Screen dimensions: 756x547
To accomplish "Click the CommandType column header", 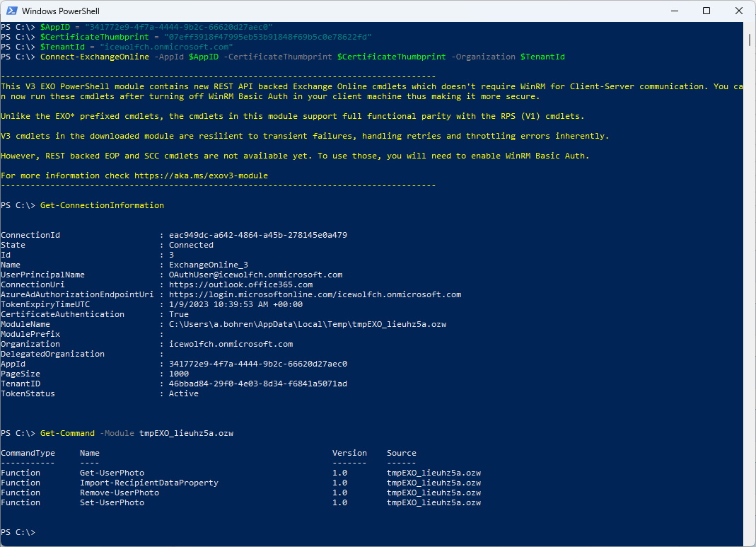I will click(28, 453).
